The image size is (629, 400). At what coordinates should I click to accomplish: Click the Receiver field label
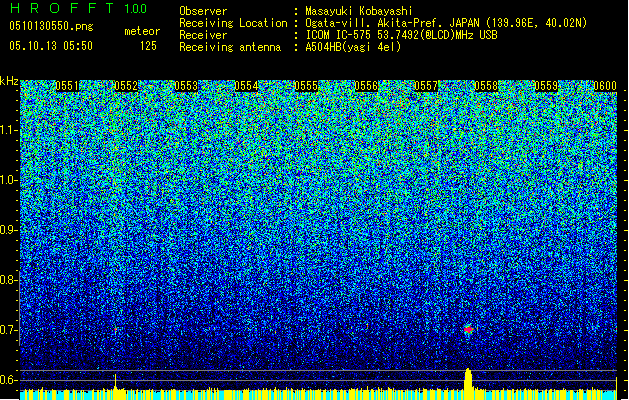tap(203, 35)
